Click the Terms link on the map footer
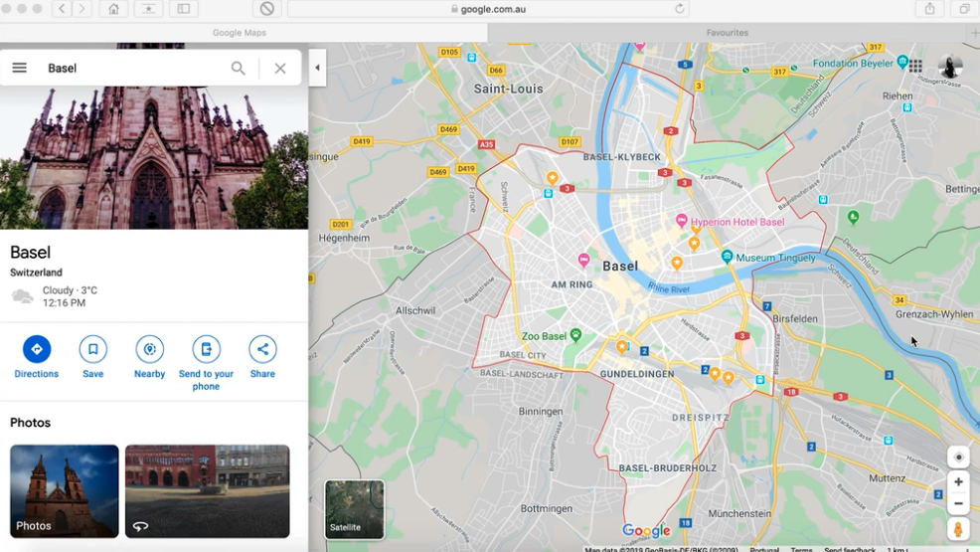980x552 pixels. [801, 549]
